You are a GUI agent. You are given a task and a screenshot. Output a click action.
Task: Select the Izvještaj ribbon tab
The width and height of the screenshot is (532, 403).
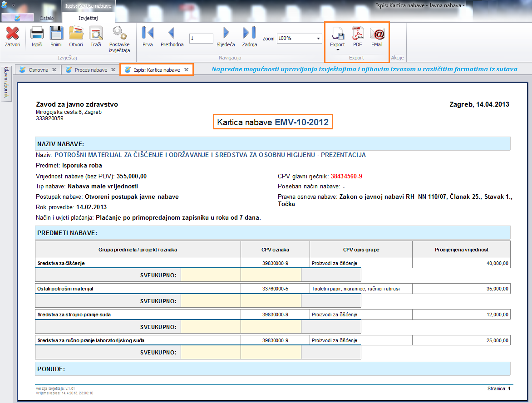pos(88,18)
